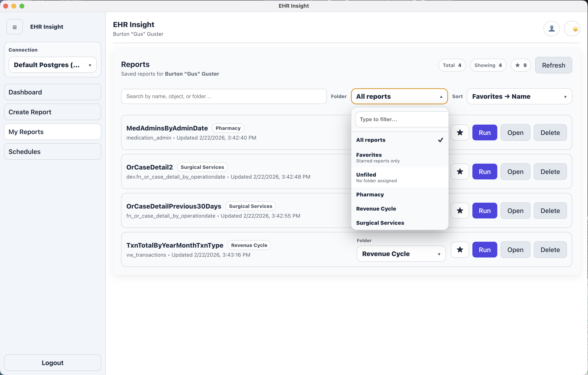Expand the Default Postgres connection dropdown

coord(52,65)
